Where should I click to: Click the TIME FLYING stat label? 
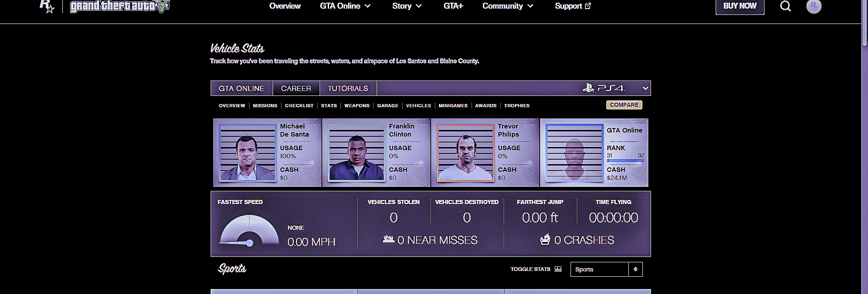click(x=613, y=202)
